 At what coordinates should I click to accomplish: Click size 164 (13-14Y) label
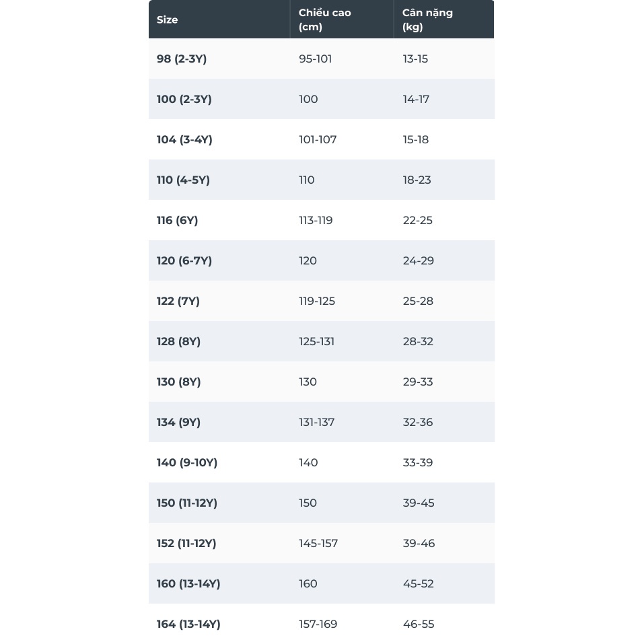pos(188,624)
